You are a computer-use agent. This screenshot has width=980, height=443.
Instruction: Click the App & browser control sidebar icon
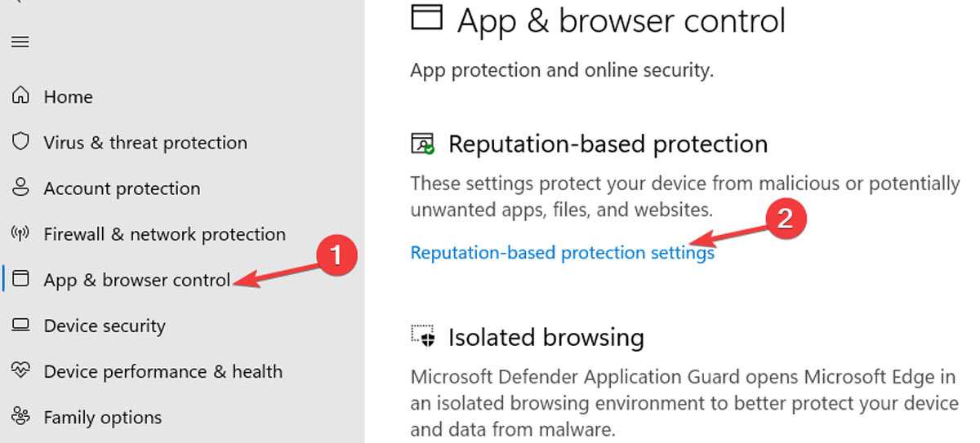[20, 280]
